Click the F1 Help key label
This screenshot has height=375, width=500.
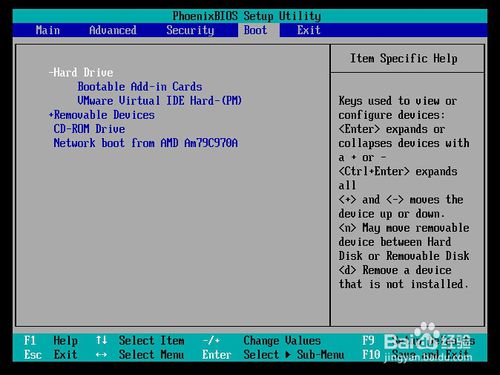(x=51, y=340)
